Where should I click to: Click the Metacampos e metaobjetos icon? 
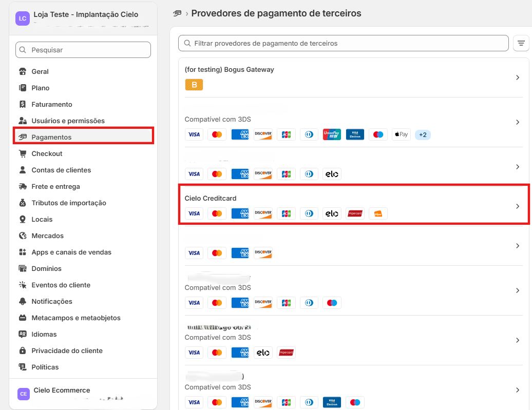(23, 318)
